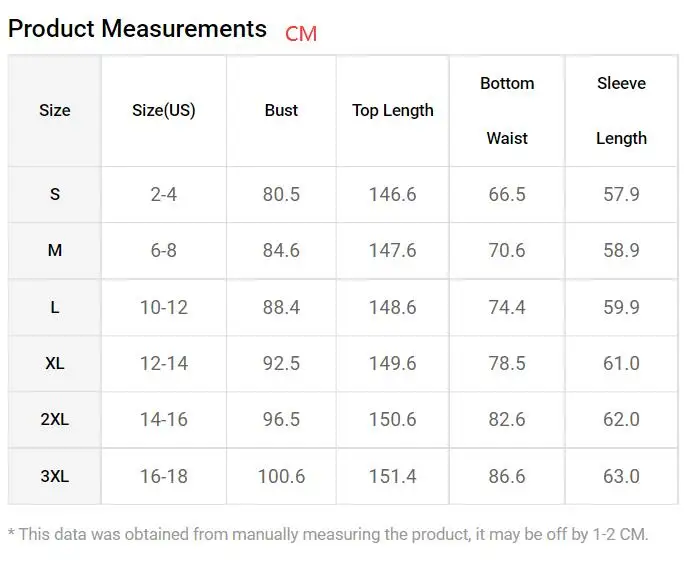This screenshot has width=694, height=564.
Task: Click the manual measurement disclaimer note
Action: coord(328,534)
